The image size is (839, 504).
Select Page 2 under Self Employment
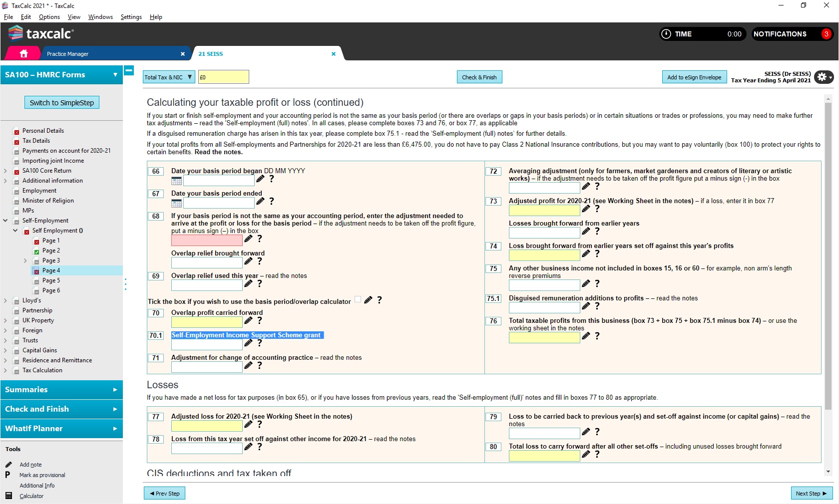(51, 251)
